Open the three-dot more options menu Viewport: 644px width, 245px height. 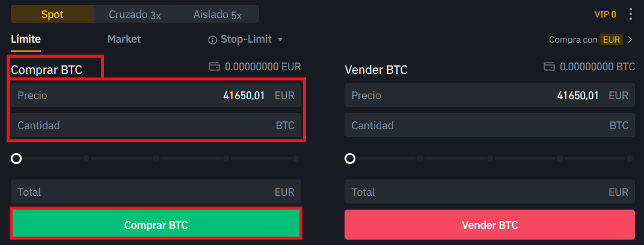pos(630,14)
